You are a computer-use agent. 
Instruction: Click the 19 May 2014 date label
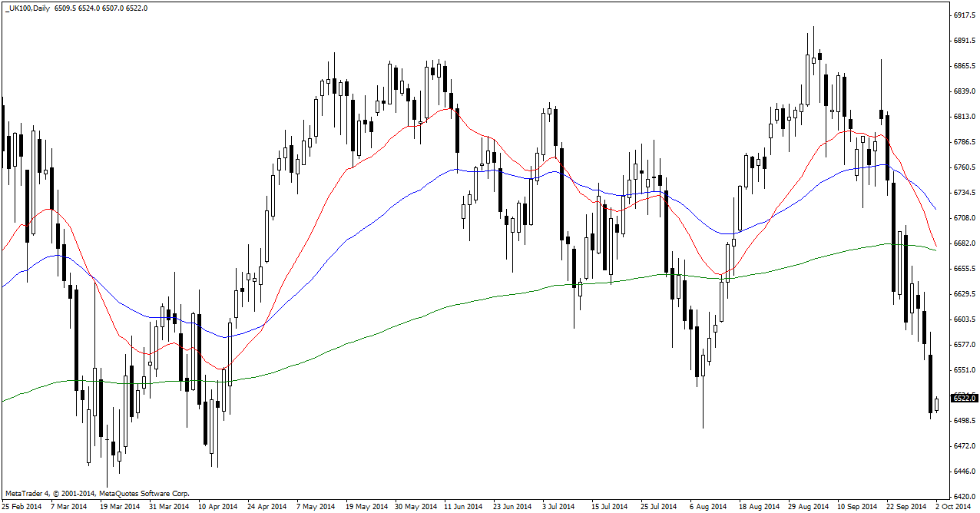coord(367,507)
